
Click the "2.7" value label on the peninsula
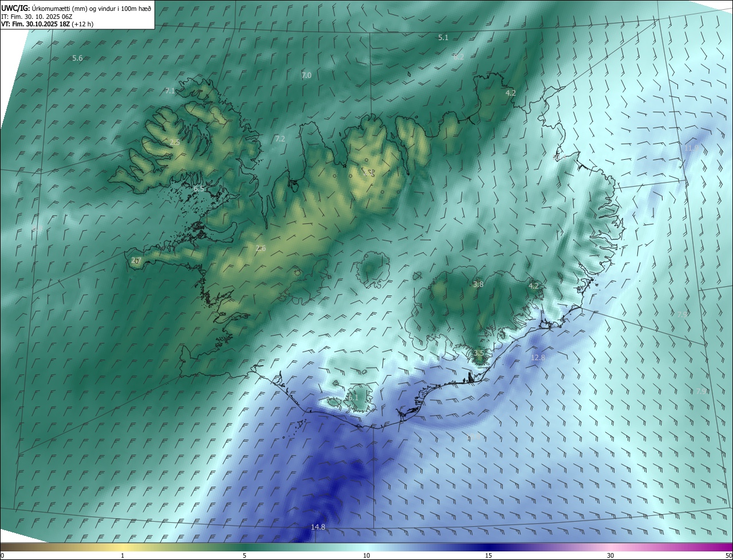click(x=136, y=261)
